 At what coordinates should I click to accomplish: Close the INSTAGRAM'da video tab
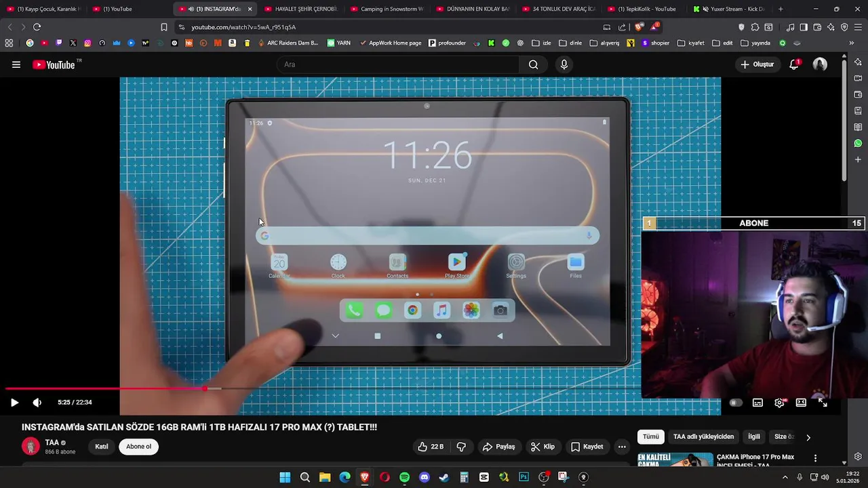[250, 9]
